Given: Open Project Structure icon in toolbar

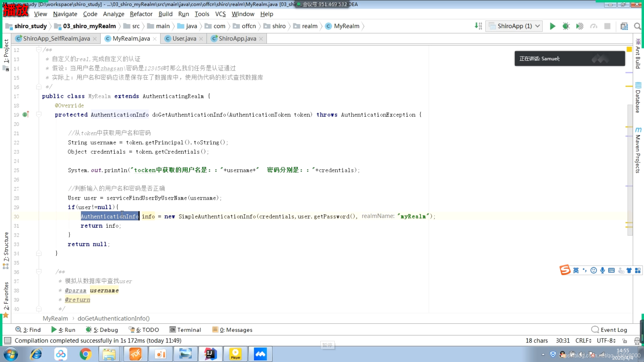Looking at the screenshot, I should [624, 26].
